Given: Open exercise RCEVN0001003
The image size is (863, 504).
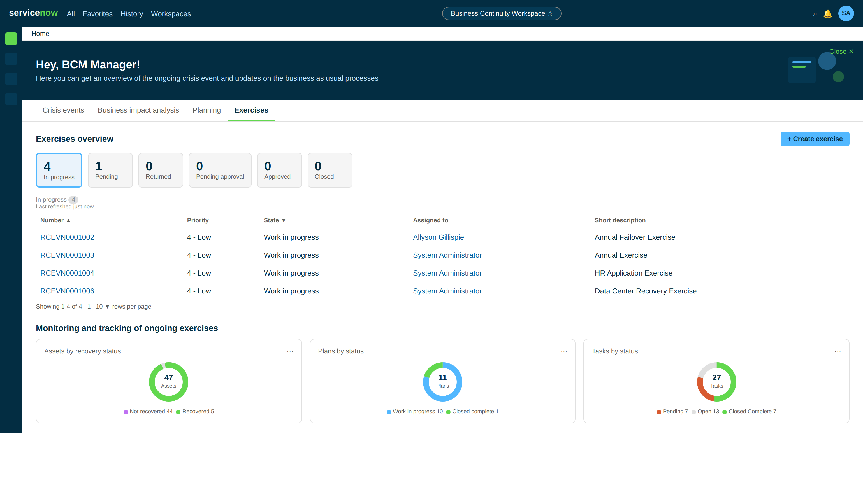Looking at the screenshot, I should coord(67,255).
